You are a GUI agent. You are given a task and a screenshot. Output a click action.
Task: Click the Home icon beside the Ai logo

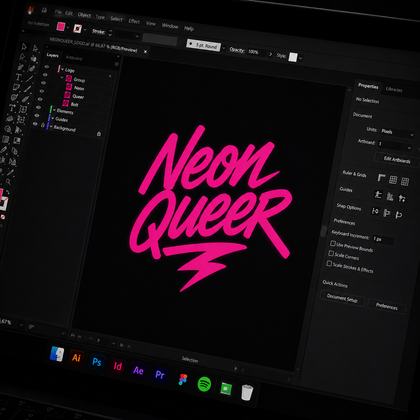pyautogui.click(x=44, y=10)
